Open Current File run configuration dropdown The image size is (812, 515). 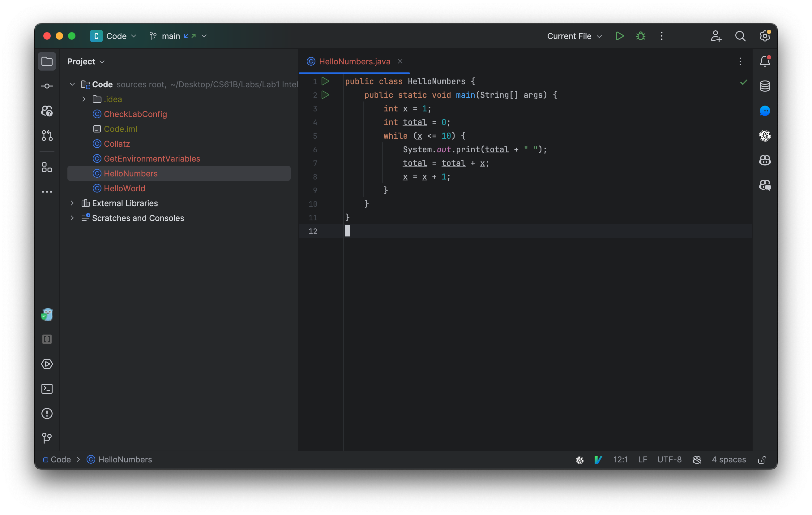point(574,36)
